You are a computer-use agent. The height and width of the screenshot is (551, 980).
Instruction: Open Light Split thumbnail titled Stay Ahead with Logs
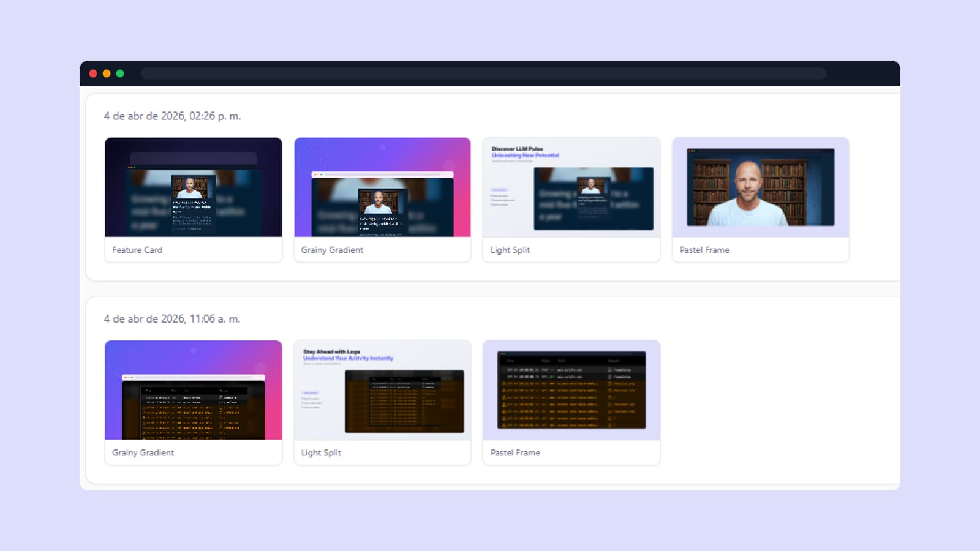coord(382,390)
